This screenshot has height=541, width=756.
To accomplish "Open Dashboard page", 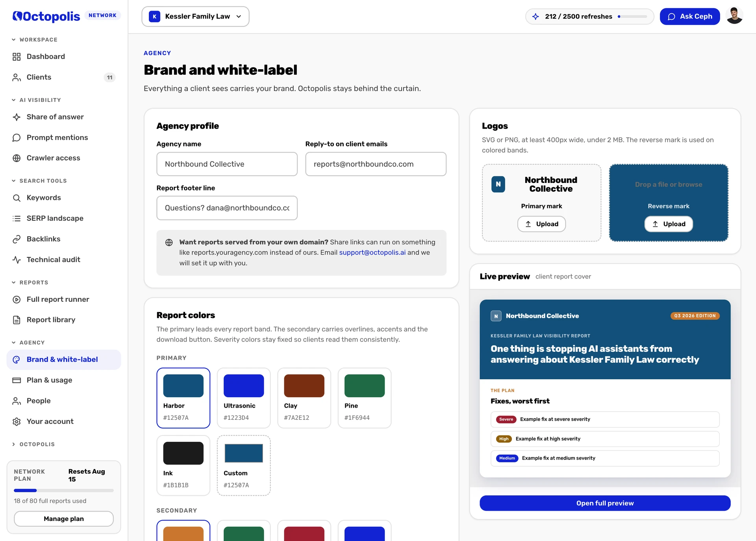I will 64,57.
